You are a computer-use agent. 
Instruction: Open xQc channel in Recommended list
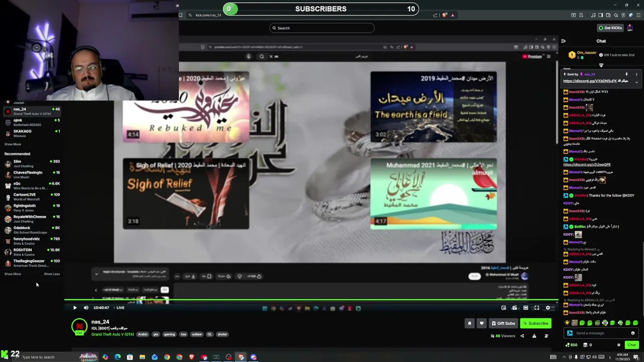[x=32, y=186]
